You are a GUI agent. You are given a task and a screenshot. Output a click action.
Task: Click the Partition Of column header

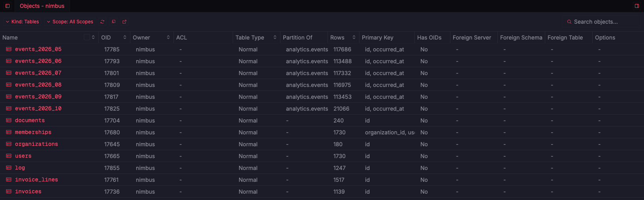(x=304, y=38)
